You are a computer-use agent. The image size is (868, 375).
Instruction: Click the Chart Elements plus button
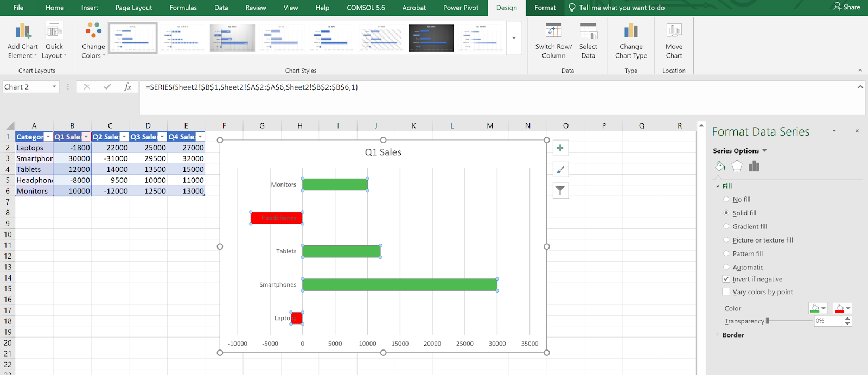[560, 148]
